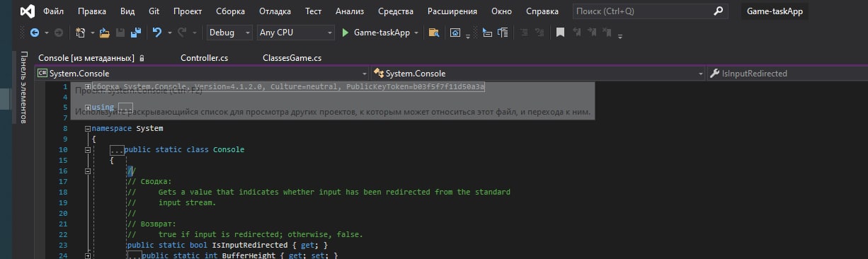Click the Visual Studio logo icon
Screen dimensions: 868x259
pyautogui.click(x=27, y=12)
